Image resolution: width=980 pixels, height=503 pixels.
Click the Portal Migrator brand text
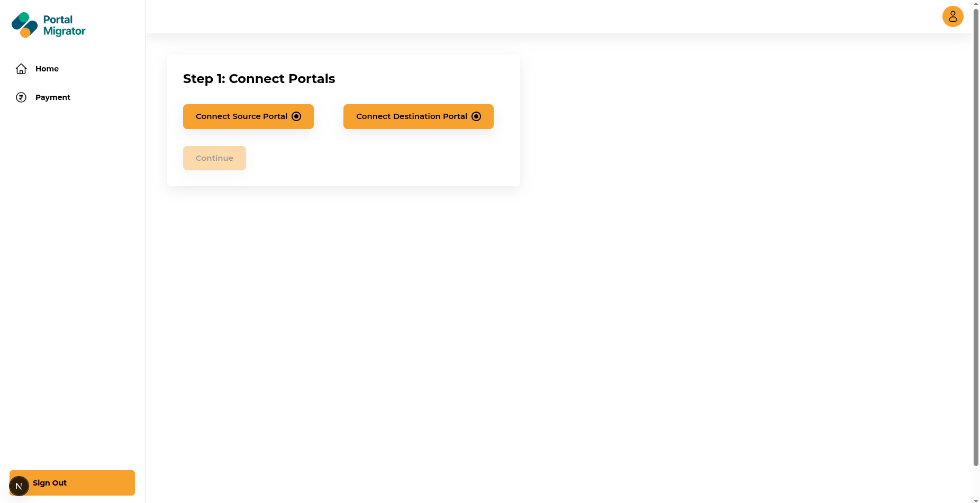click(x=64, y=25)
